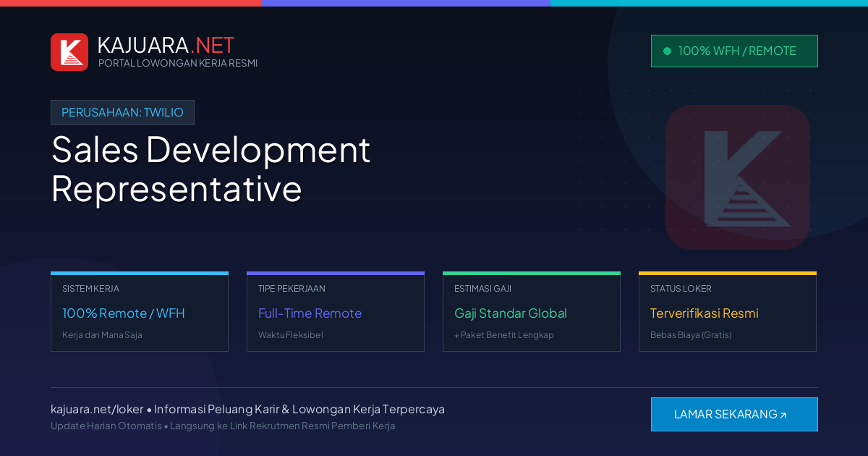Click the large faded K watermark logo
This screenshot has width=868, height=456.
tap(738, 177)
